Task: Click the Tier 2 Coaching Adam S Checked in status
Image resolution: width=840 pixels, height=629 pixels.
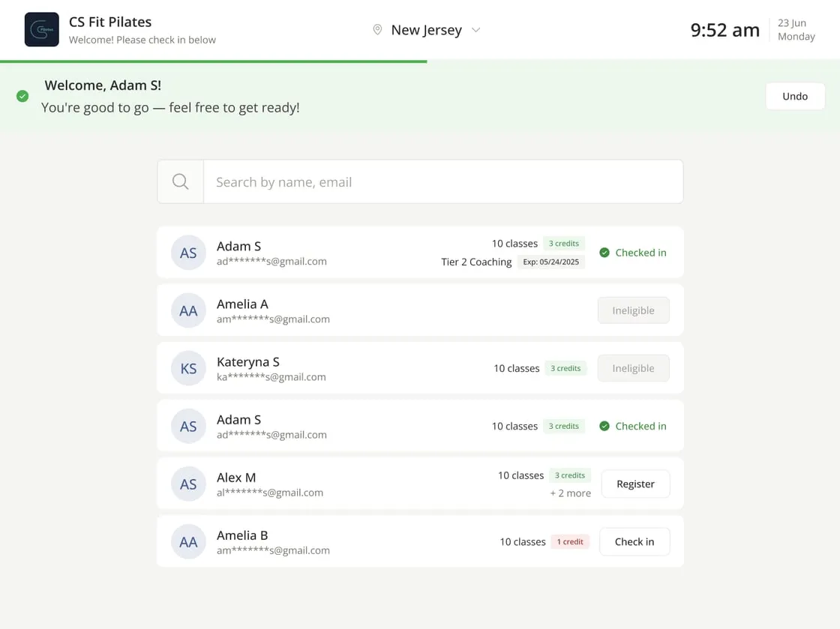Action: [x=633, y=253]
